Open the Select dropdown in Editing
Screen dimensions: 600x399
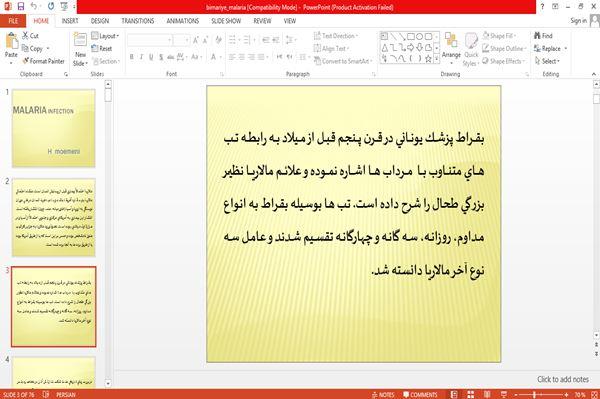547,61
